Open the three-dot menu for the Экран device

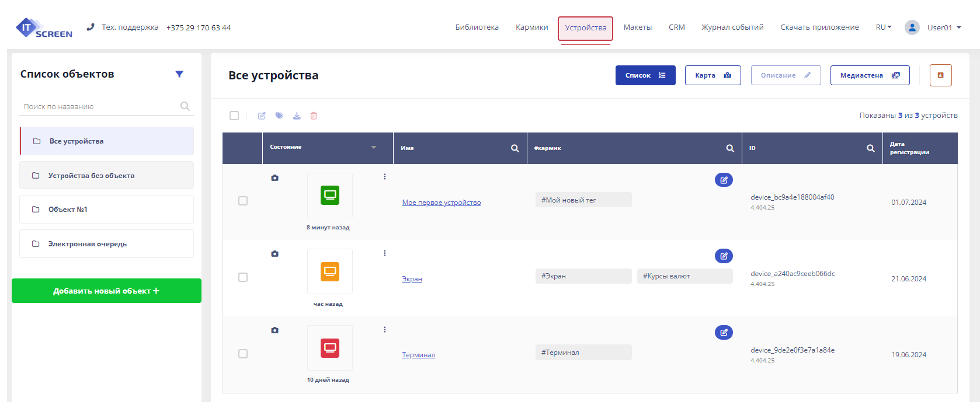(x=385, y=253)
